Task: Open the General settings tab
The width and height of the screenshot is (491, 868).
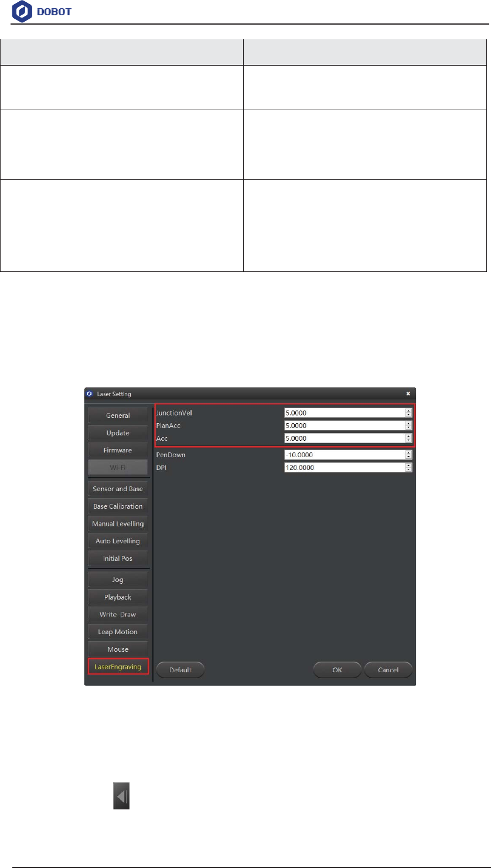Action: click(118, 416)
